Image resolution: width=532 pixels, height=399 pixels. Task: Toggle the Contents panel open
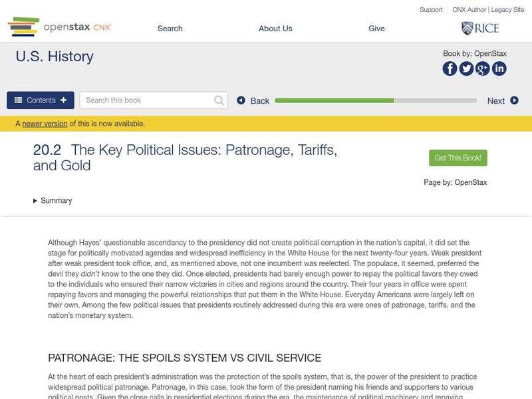point(41,100)
